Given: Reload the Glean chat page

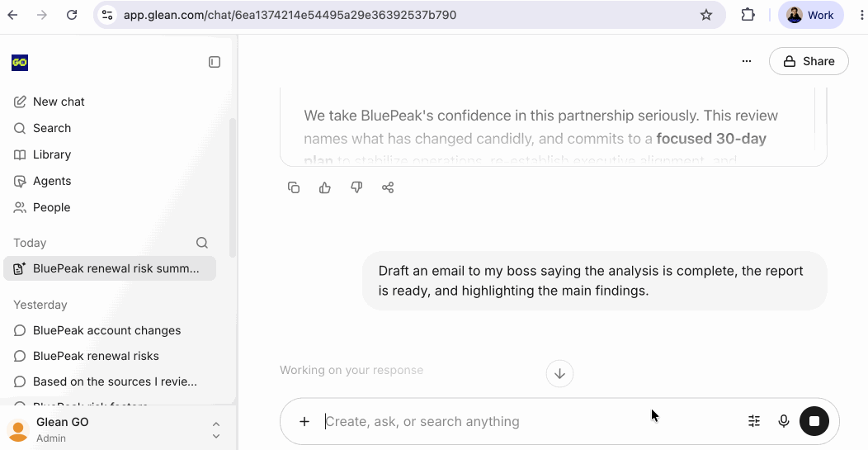Looking at the screenshot, I should (x=72, y=15).
